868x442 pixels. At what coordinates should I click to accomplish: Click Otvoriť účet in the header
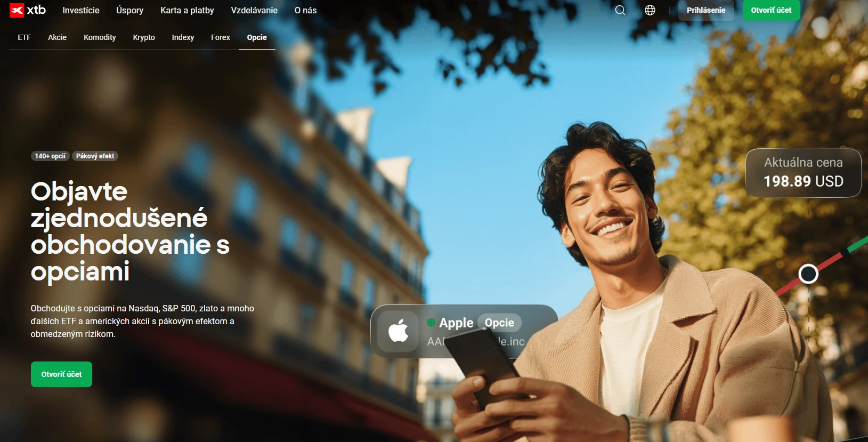tap(771, 10)
